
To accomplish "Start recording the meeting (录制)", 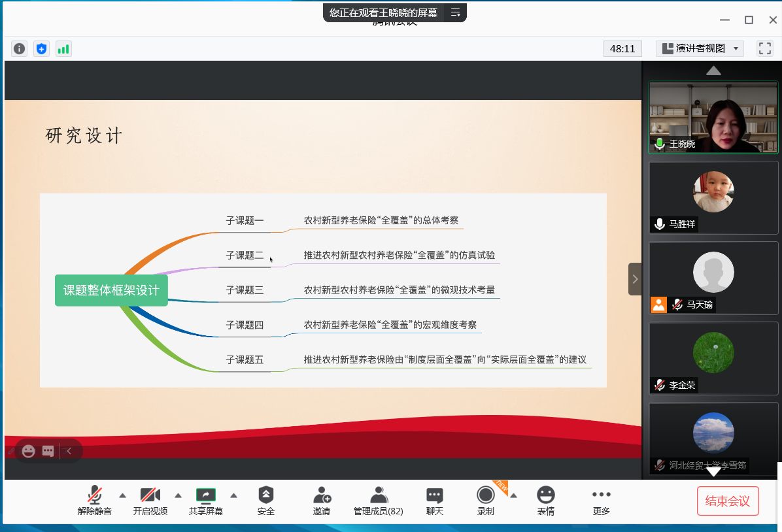I will point(485,501).
